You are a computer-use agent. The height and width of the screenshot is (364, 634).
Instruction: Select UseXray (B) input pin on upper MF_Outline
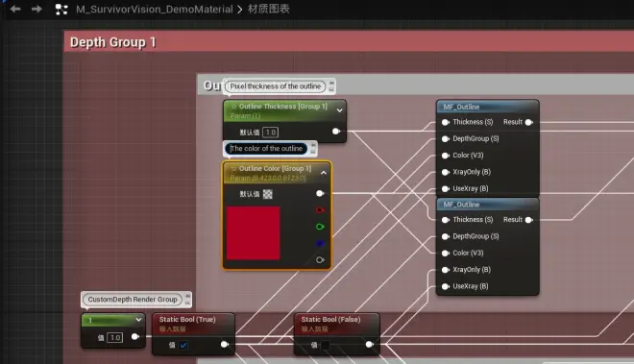click(x=446, y=188)
